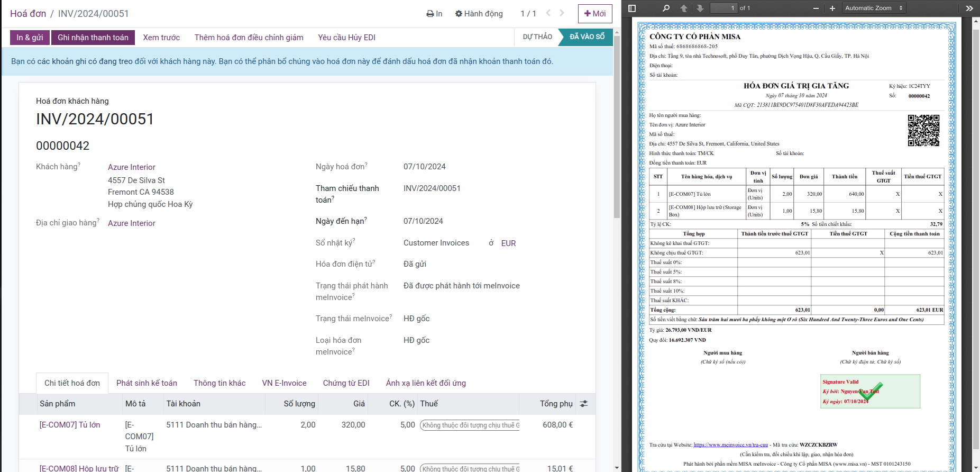Screen dimensions: 980x472
Task: Create new invoice with Mới button
Action: click(x=594, y=14)
